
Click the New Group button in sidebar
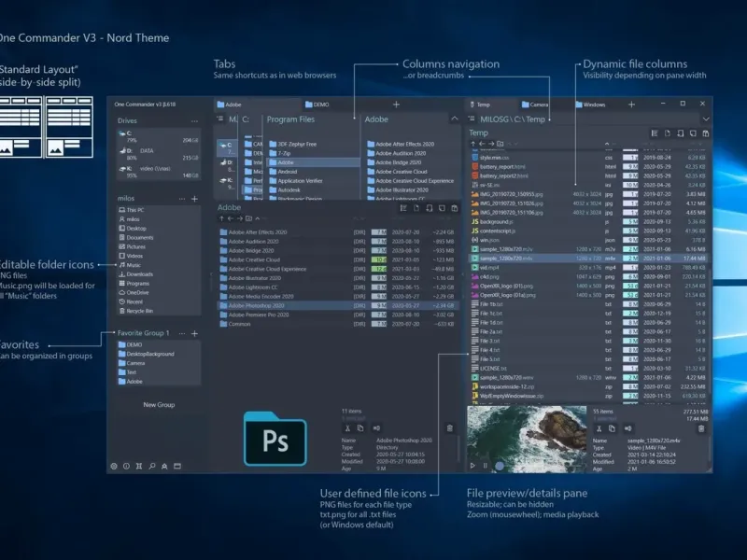[x=159, y=405]
